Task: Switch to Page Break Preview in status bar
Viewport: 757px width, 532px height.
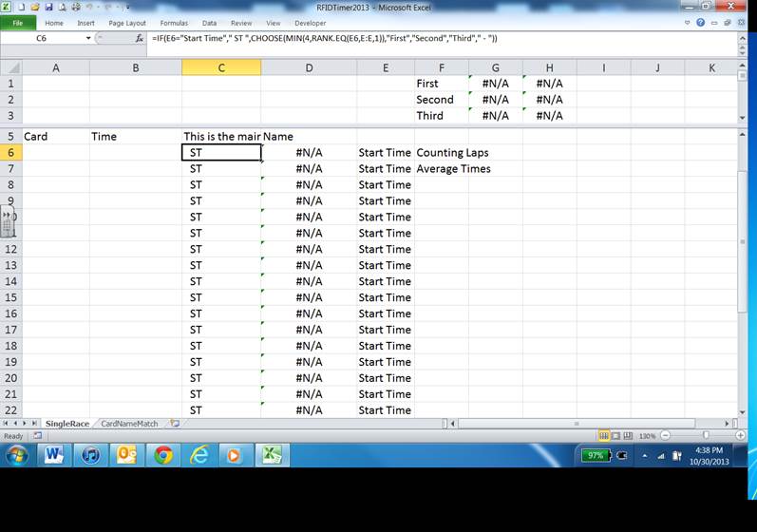Action: 628,436
